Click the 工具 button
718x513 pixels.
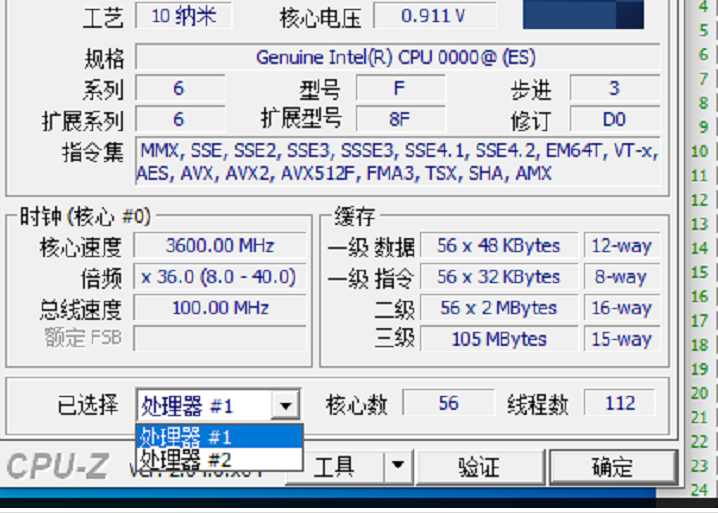point(334,466)
